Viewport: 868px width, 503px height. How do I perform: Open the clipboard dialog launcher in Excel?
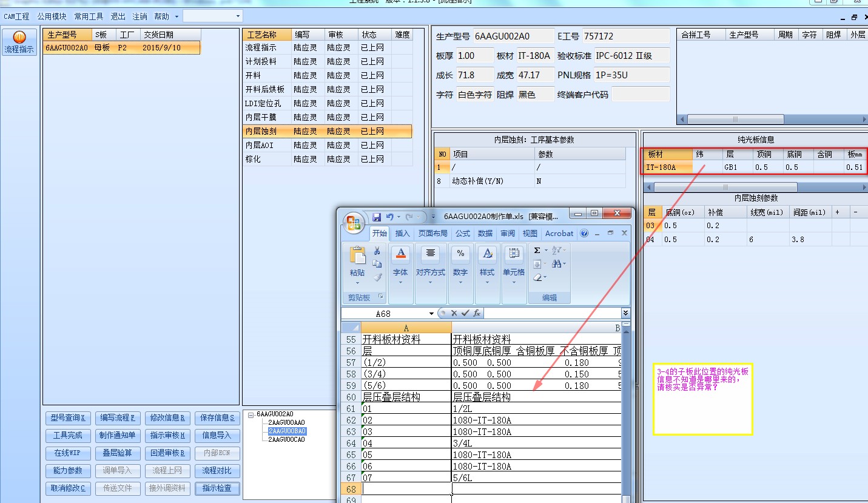381,297
